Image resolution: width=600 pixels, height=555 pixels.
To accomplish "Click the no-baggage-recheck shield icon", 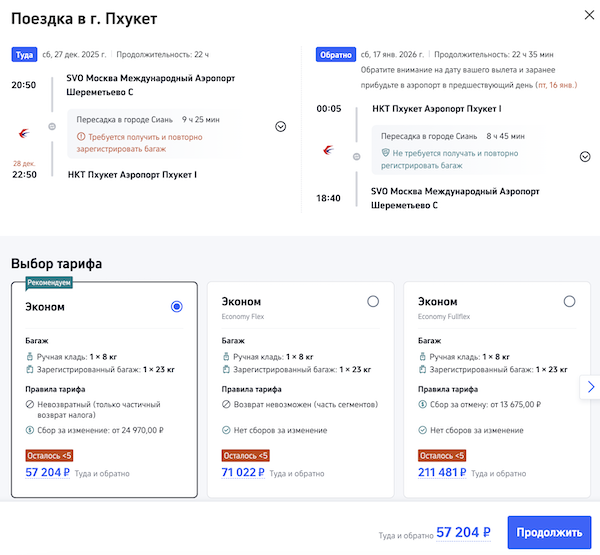I will [384, 154].
